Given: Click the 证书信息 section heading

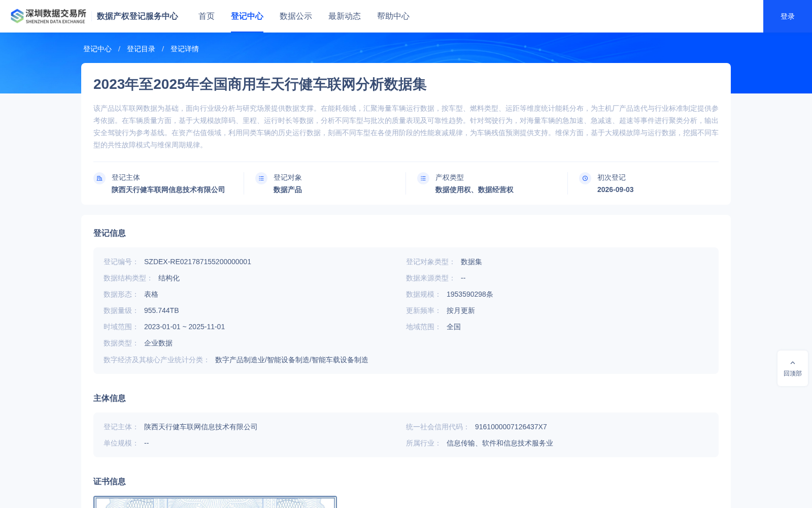Looking at the screenshot, I should (x=110, y=482).
